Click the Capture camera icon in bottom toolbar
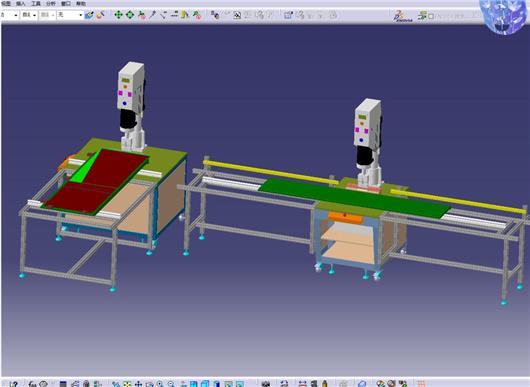Viewport: 530px width, 387px height. pyautogui.click(x=266, y=384)
